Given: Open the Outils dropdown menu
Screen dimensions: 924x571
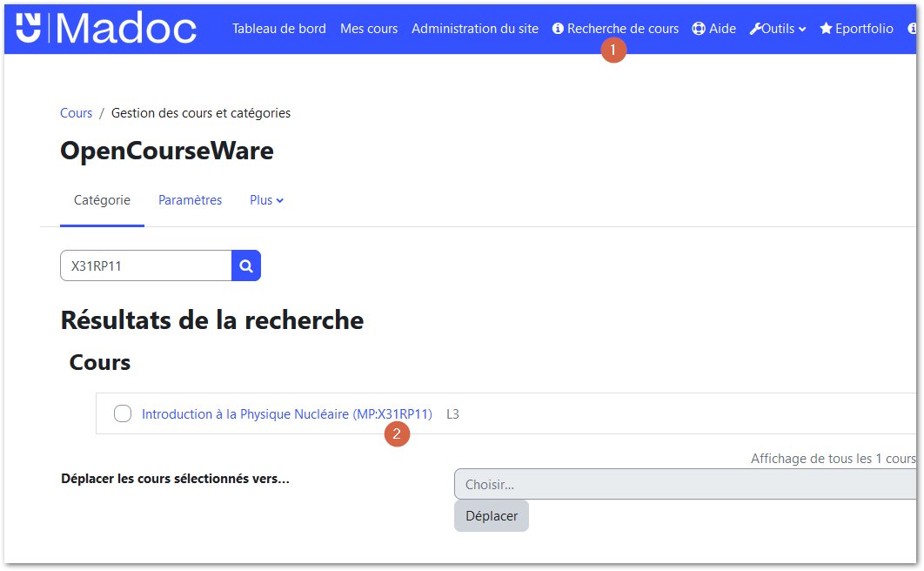Looking at the screenshot, I should [x=777, y=28].
